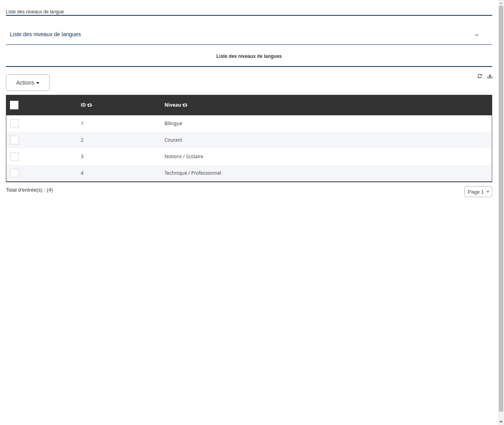Refresh the table with the reload icon
Screen dimensions: 504x425
point(480,76)
